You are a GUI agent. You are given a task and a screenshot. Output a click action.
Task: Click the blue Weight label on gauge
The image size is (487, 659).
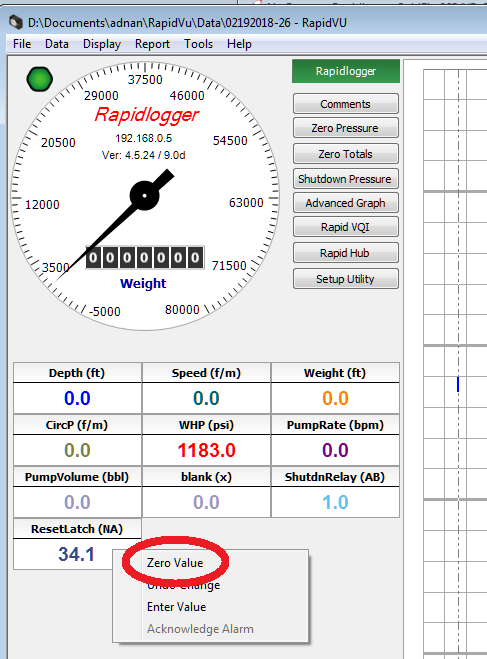[x=143, y=284]
